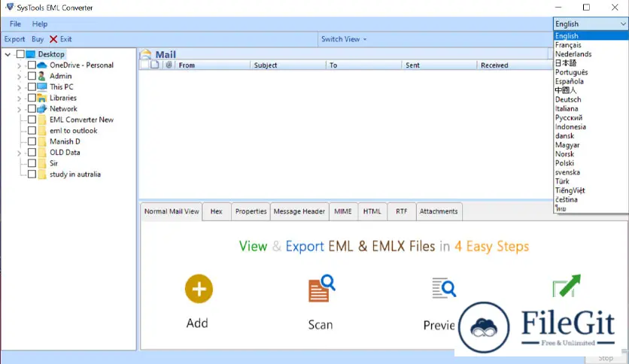Switch to the Message Header tab
Image resolution: width=629 pixels, height=364 pixels.
(x=299, y=211)
